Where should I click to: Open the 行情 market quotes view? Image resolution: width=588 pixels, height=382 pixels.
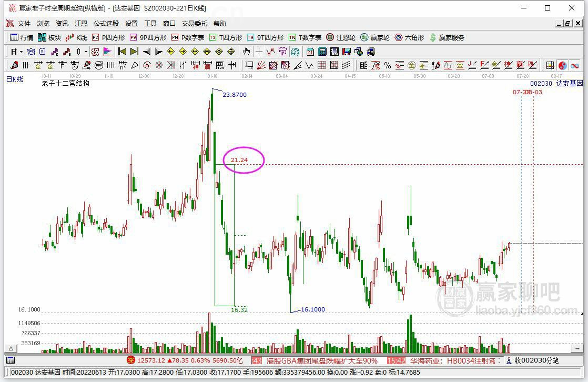[22, 37]
